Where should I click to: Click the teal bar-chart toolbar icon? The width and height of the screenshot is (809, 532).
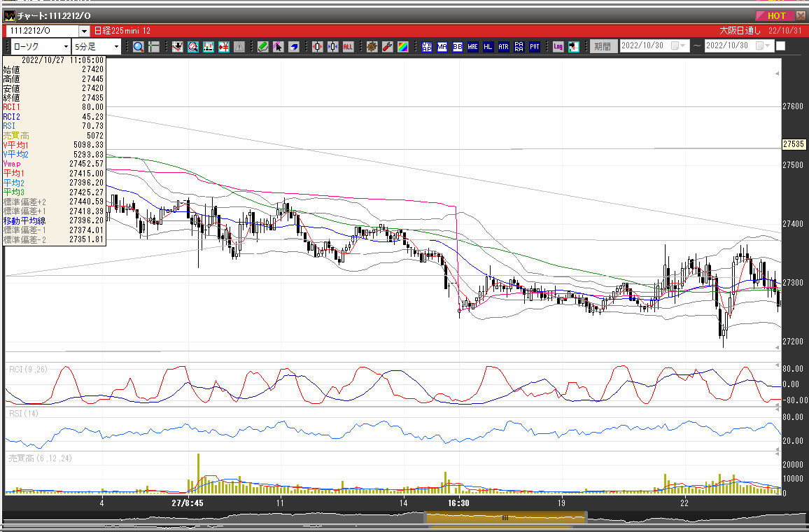tap(209, 46)
